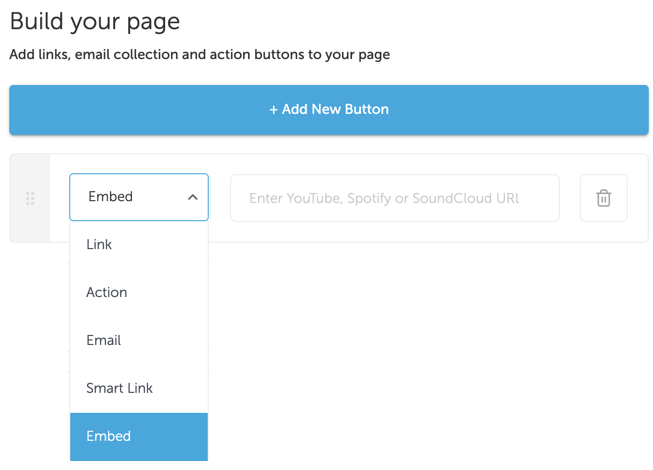Grab the dotted drag handle icon
653x470 pixels.
(x=30, y=199)
